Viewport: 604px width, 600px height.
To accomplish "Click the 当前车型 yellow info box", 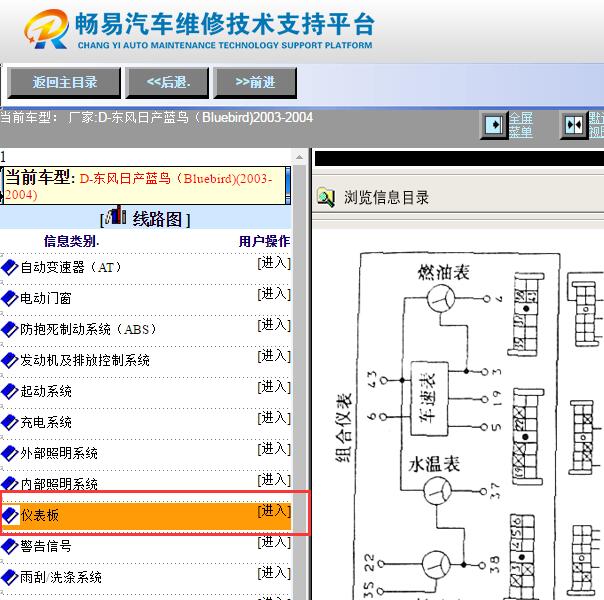I will coord(145,185).
